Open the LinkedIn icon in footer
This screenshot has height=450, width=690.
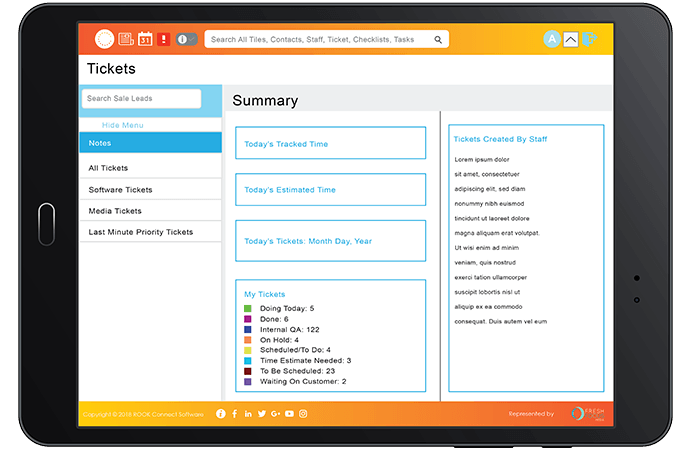click(248, 414)
